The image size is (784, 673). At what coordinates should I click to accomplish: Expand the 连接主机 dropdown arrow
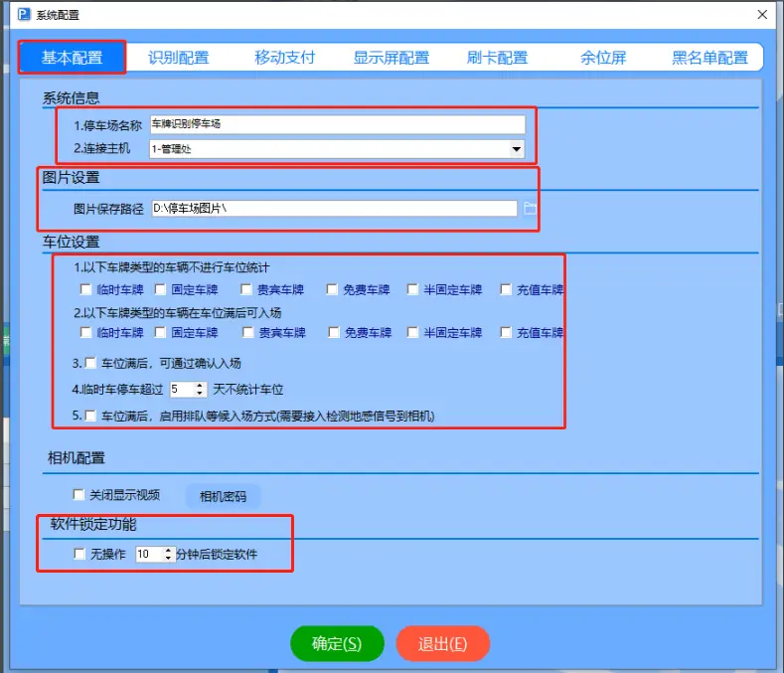click(x=517, y=148)
